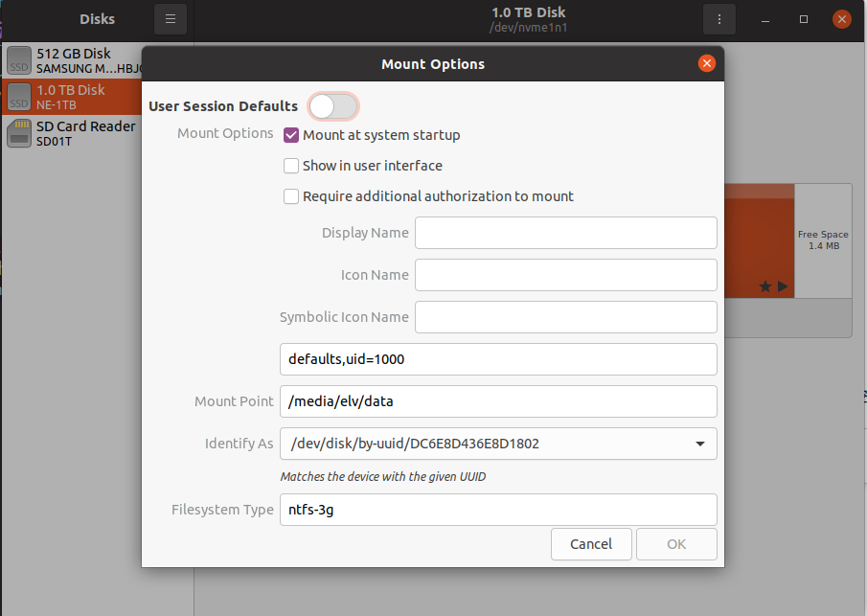The image size is (867, 616).
Task: Click the 1.0 TB SSD drive icon
Action: (x=19, y=97)
